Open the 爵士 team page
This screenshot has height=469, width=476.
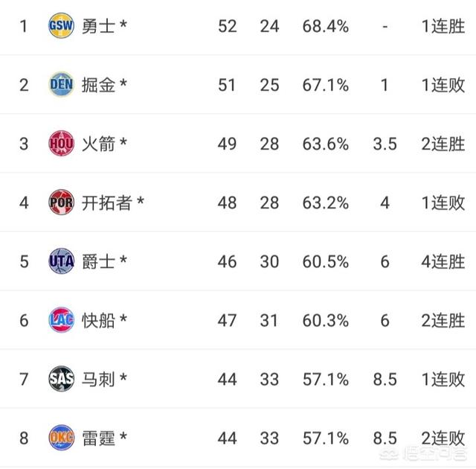tap(99, 262)
